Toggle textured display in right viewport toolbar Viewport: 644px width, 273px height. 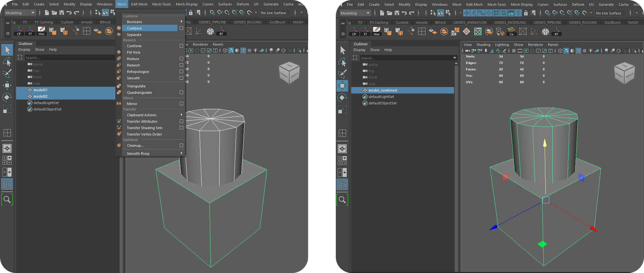(585, 51)
